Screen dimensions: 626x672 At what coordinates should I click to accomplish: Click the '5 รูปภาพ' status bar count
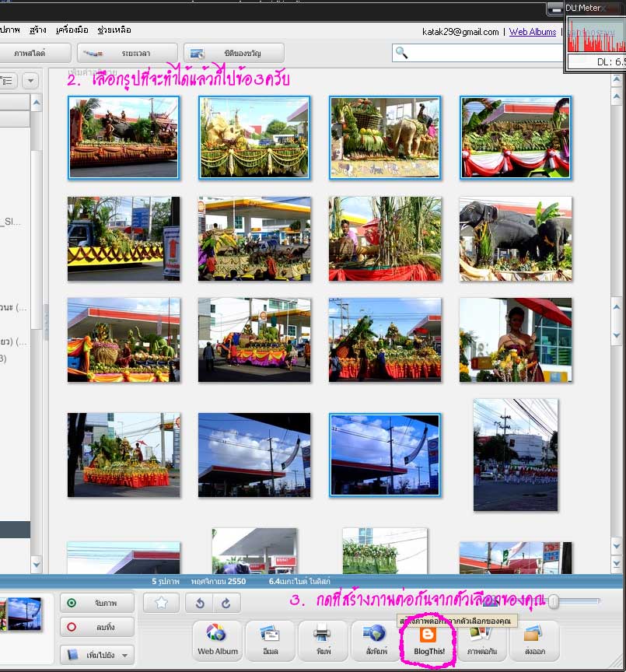click(166, 581)
